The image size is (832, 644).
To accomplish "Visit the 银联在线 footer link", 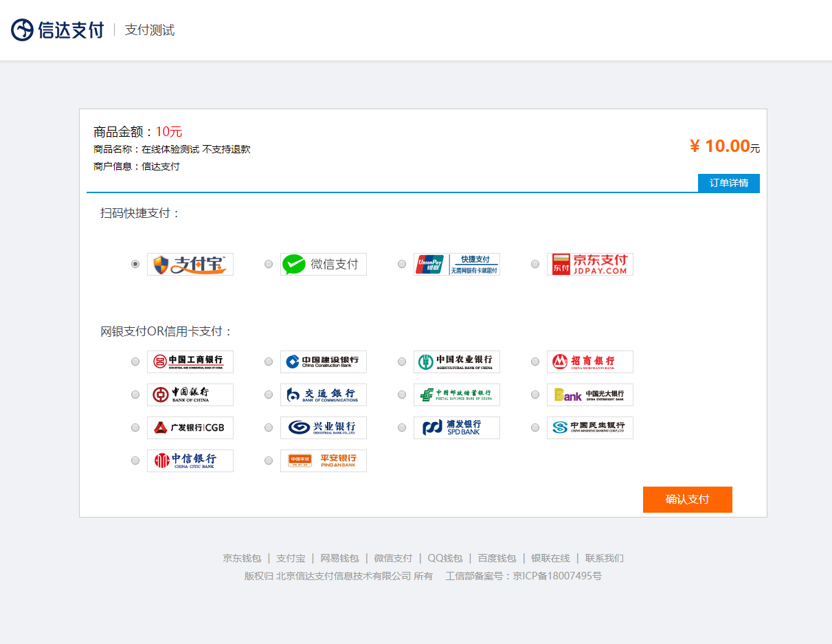I will pos(550,558).
